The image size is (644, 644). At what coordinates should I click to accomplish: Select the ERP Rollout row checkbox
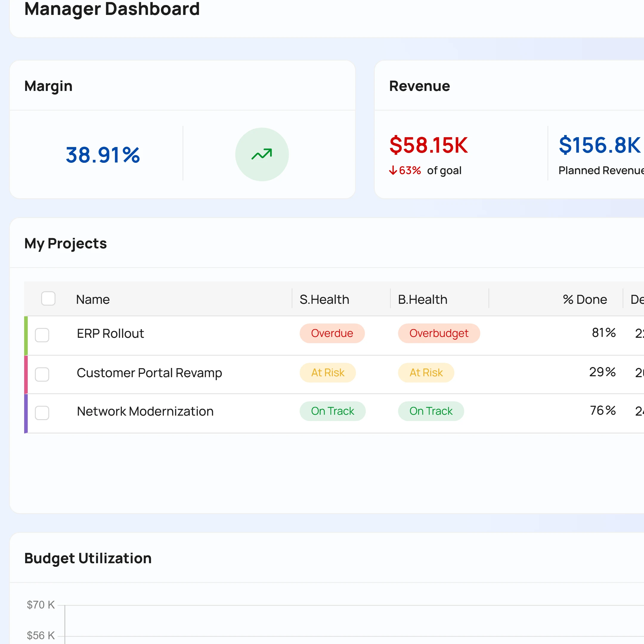click(42, 335)
